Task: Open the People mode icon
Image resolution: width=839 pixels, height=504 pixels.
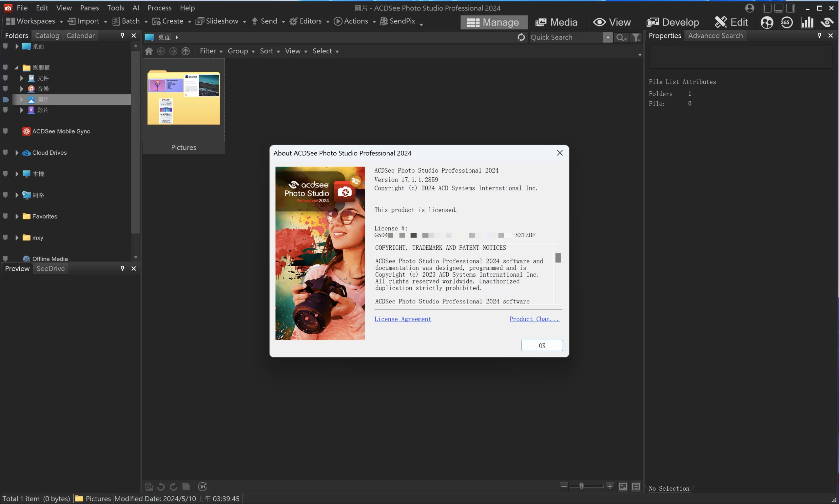Action: 767,22
